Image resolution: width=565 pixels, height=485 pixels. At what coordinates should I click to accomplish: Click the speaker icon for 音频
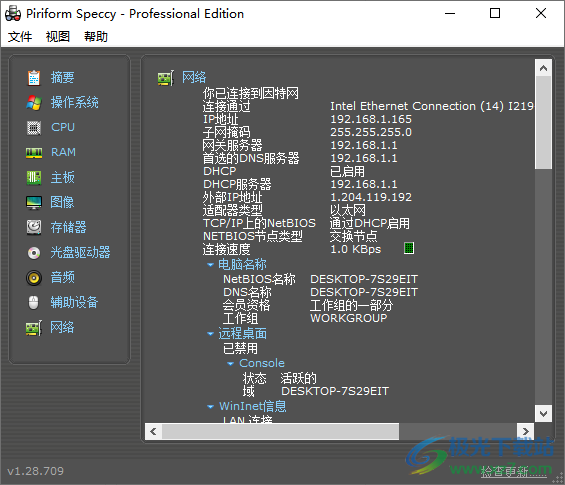click(x=34, y=278)
